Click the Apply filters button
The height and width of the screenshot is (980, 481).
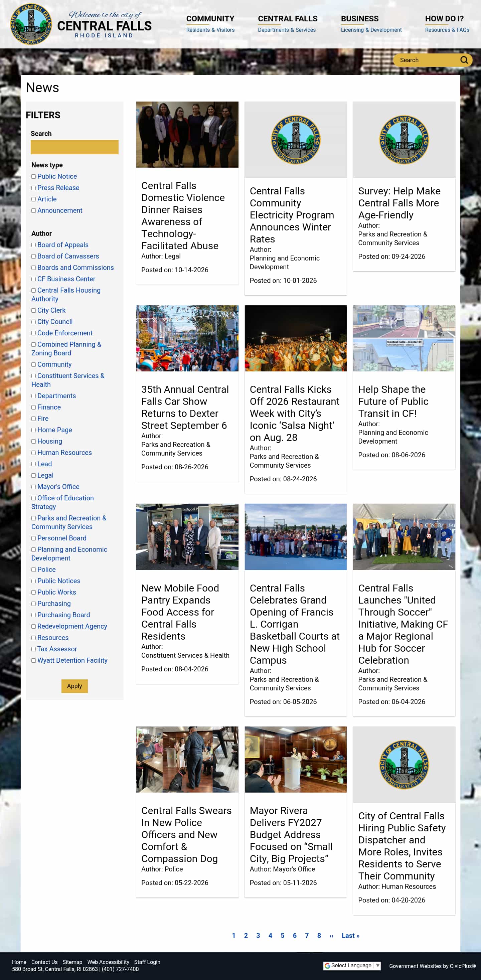tap(74, 686)
